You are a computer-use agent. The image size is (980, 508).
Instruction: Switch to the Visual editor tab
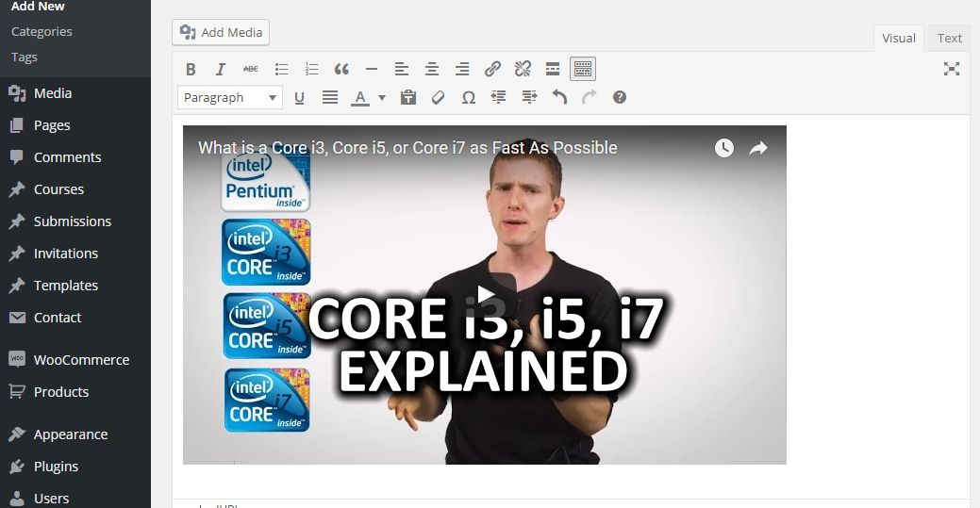(899, 38)
